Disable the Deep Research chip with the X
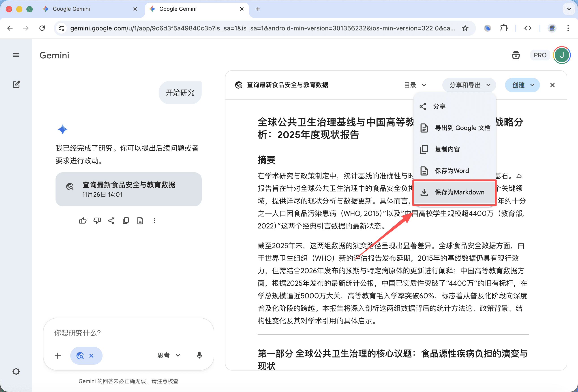The width and height of the screenshot is (578, 392). pos(91,356)
